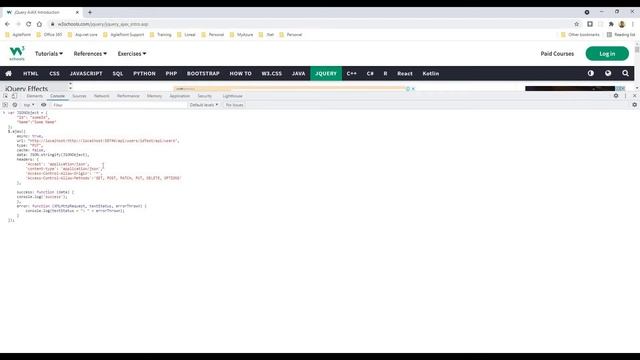The image size is (640, 360).
Task: Toggle the DevTools device toolbar icon
Action: (14, 96)
